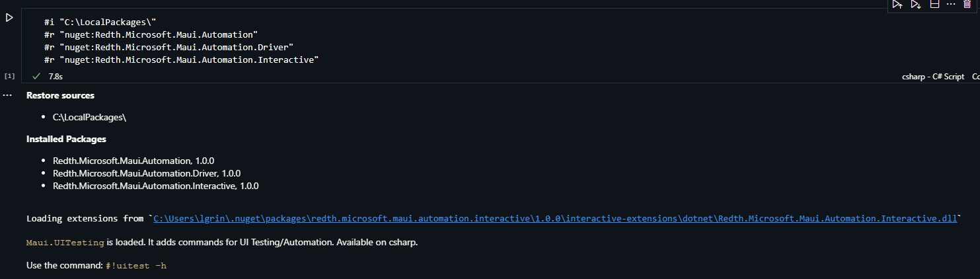This screenshot has height=279, width=980.
Task: Click the Split Cell icon
Action: pos(934,4)
